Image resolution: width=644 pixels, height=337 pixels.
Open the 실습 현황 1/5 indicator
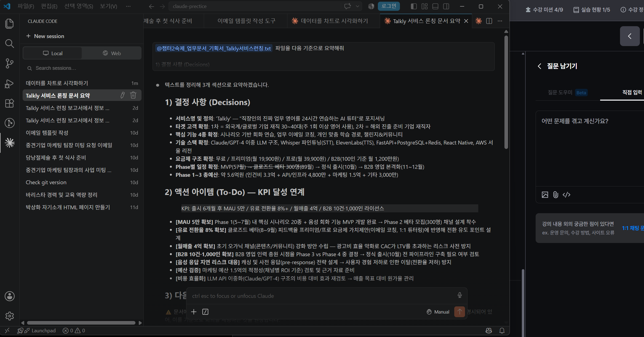592,10
